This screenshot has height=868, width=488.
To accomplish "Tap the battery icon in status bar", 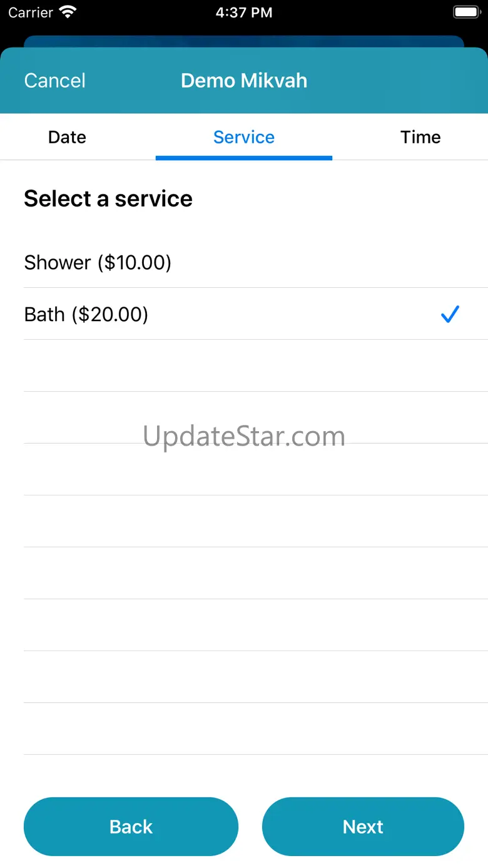I will 467,12.
